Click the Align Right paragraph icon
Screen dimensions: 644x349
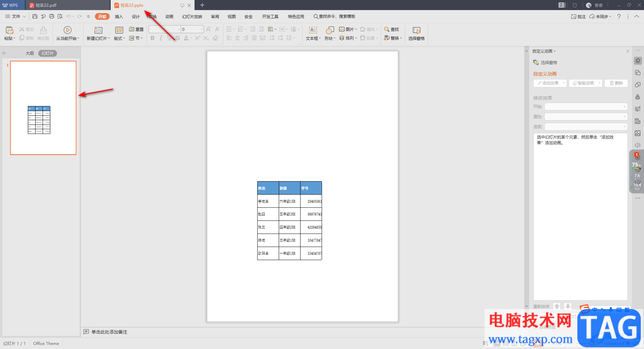(246, 38)
